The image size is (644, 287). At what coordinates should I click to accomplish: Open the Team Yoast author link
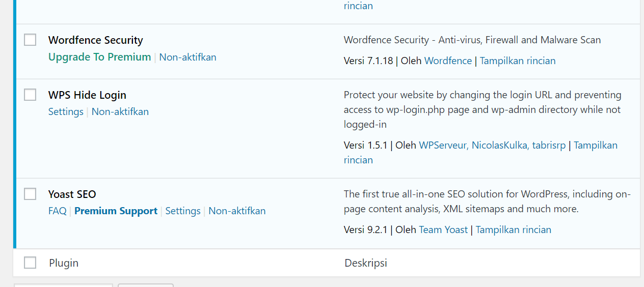pyautogui.click(x=443, y=229)
